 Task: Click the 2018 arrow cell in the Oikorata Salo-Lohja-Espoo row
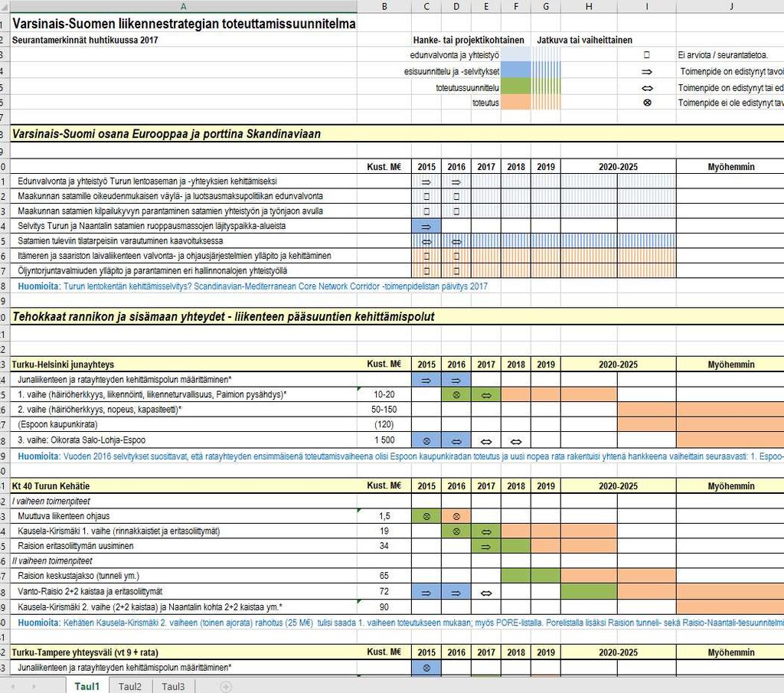[x=516, y=440]
